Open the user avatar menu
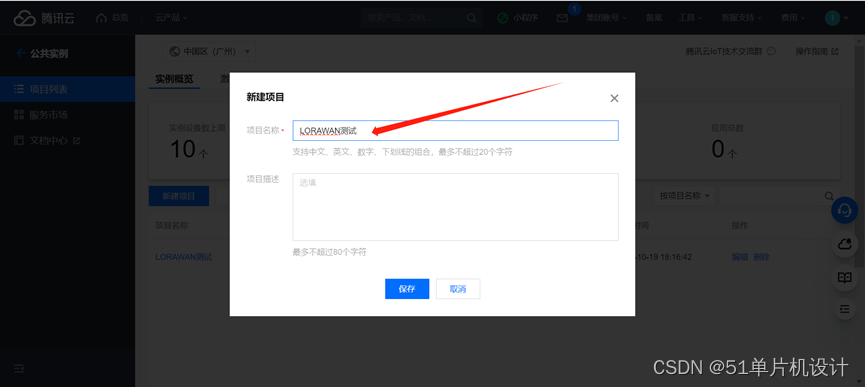 click(836, 18)
